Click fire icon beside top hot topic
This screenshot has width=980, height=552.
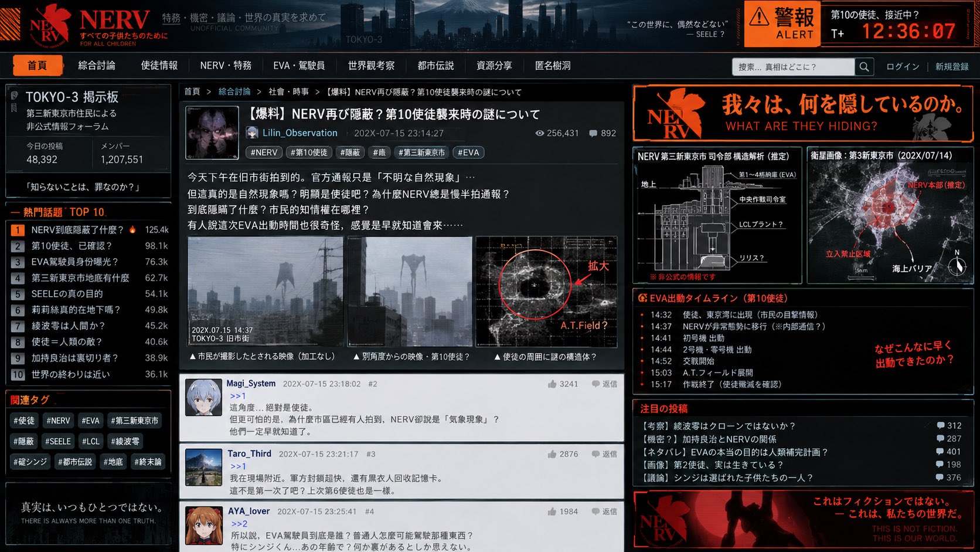pyautogui.click(x=132, y=229)
